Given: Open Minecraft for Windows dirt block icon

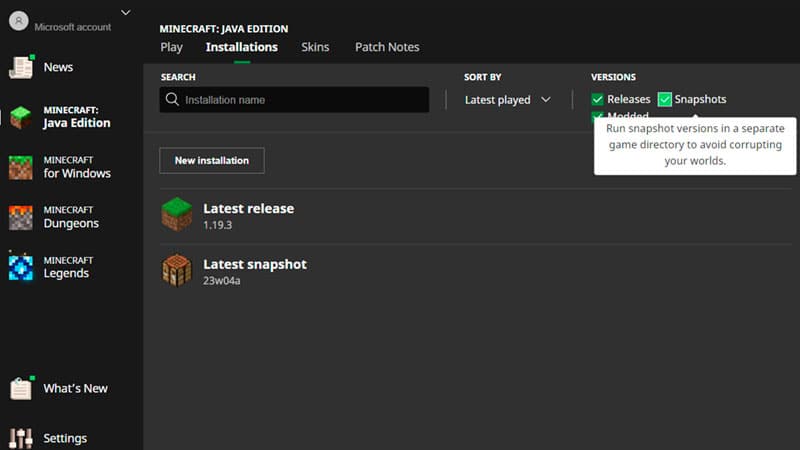Looking at the screenshot, I should (x=21, y=167).
